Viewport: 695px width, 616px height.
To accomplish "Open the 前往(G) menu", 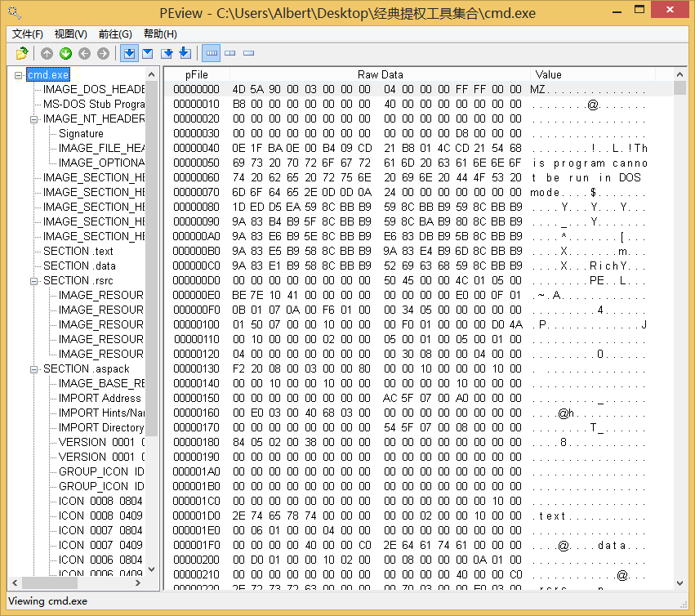I will [x=115, y=34].
